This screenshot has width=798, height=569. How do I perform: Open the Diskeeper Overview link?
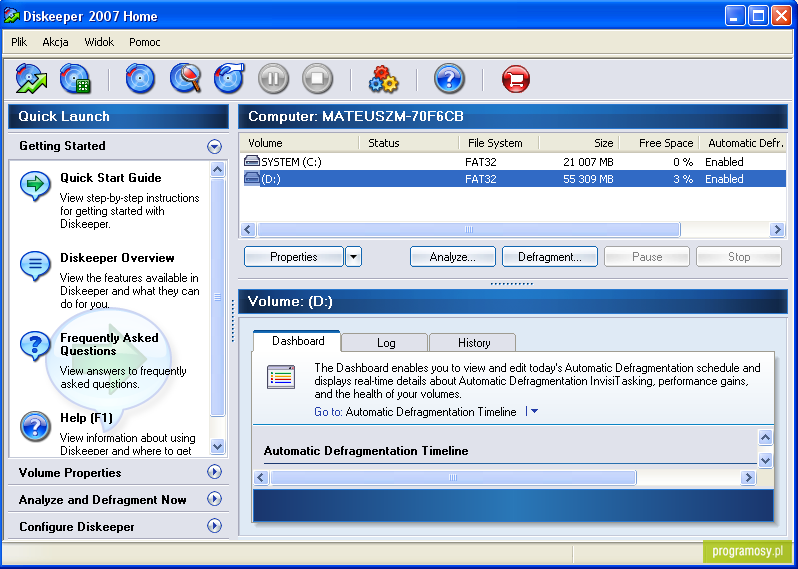click(117, 258)
